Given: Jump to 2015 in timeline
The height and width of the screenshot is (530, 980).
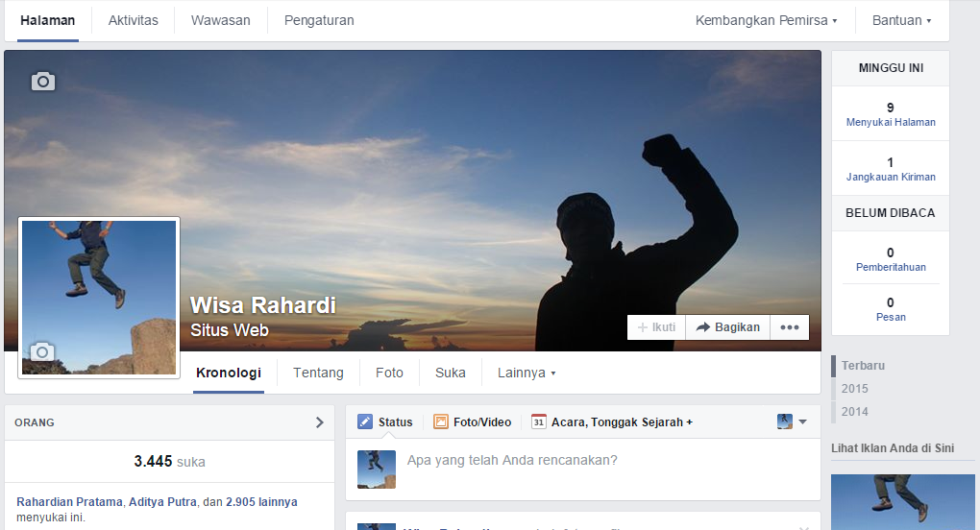Looking at the screenshot, I should tap(854, 389).
